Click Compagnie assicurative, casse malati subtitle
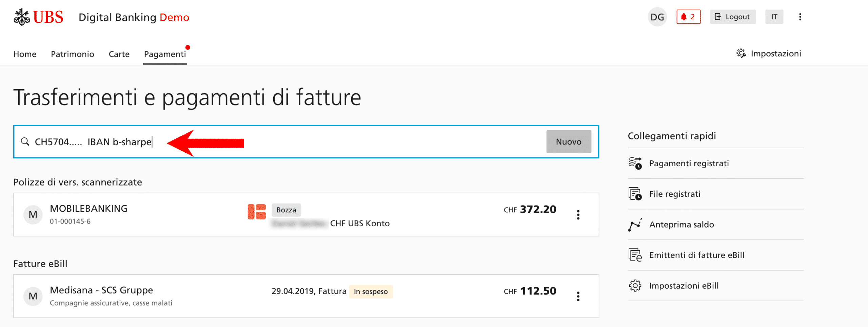The image size is (868, 327). pos(111,303)
